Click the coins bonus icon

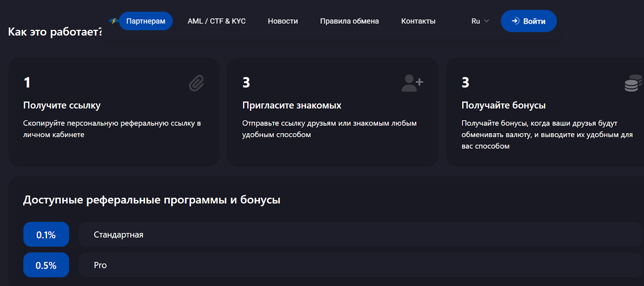point(633,83)
